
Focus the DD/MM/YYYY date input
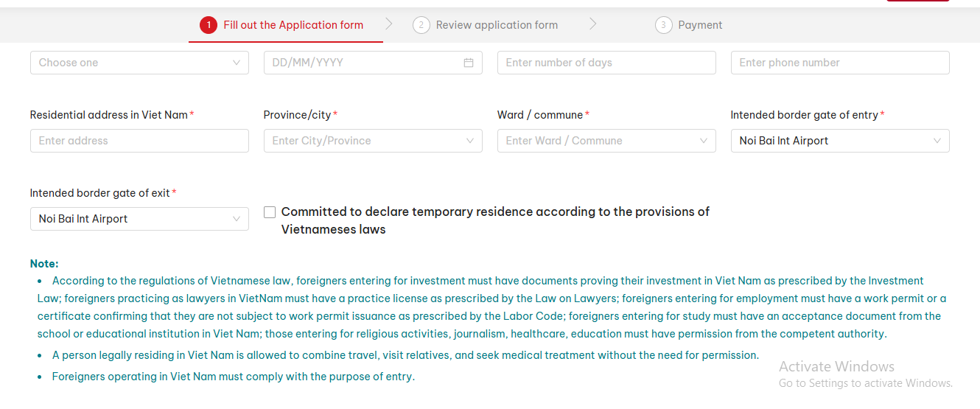[x=361, y=63]
